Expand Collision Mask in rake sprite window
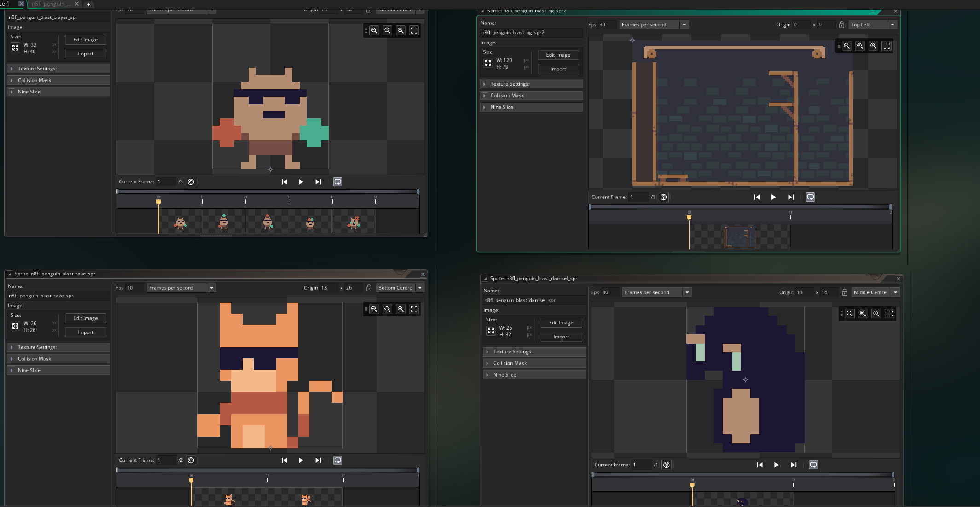The height and width of the screenshot is (507, 980). pos(58,359)
